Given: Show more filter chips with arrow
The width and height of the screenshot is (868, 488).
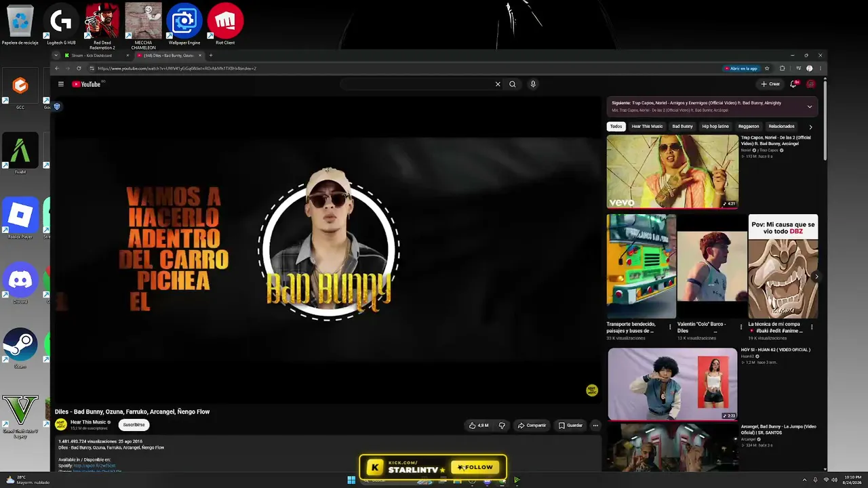Looking at the screenshot, I should (x=810, y=127).
